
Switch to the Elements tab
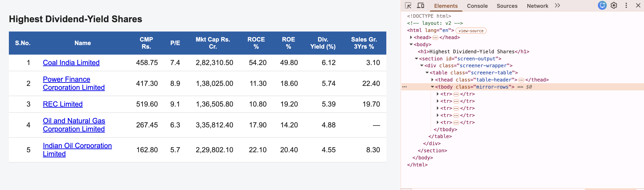(446, 6)
